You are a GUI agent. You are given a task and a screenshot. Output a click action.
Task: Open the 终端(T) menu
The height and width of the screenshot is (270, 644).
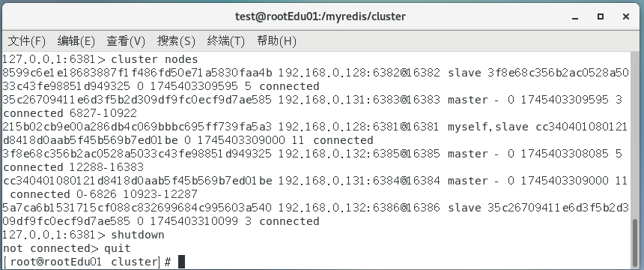(x=226, y=41)
